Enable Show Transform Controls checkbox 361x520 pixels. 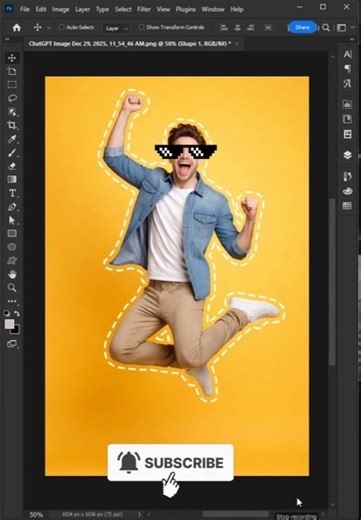point(141,27)
